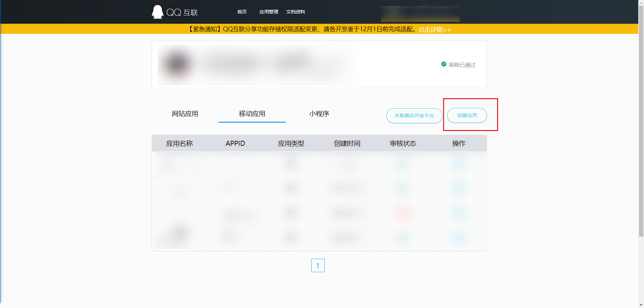Click the APPID column header

pos(235,143)
